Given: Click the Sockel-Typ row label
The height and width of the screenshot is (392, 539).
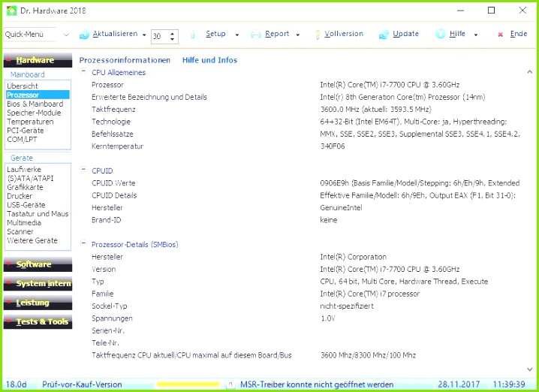Looking at the screenshot, I should tap(110, 306).
